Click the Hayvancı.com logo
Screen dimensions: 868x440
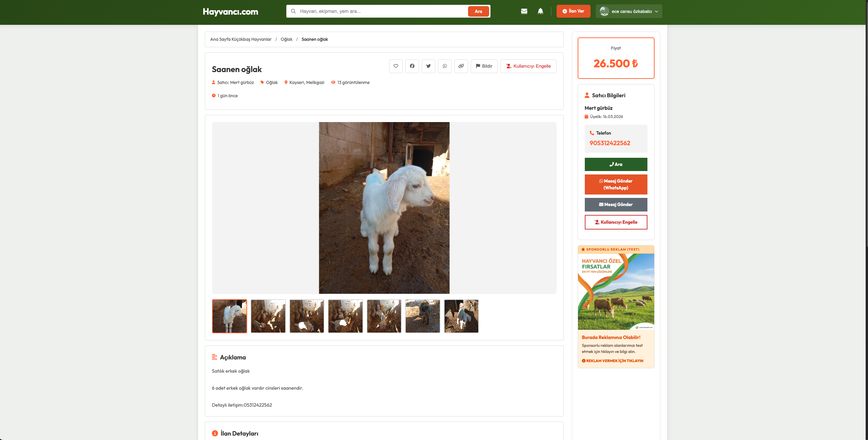[x=230, y=12]
